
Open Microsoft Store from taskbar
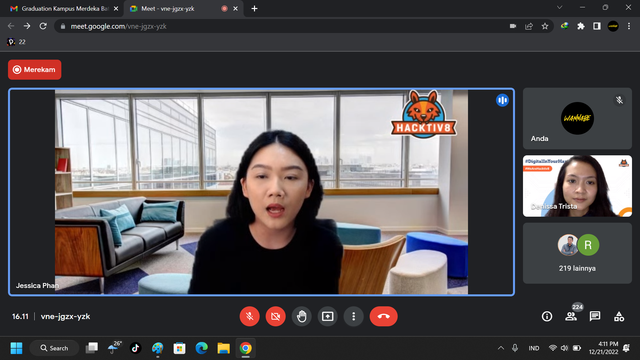pyautogui.click(x=179, y=348)
